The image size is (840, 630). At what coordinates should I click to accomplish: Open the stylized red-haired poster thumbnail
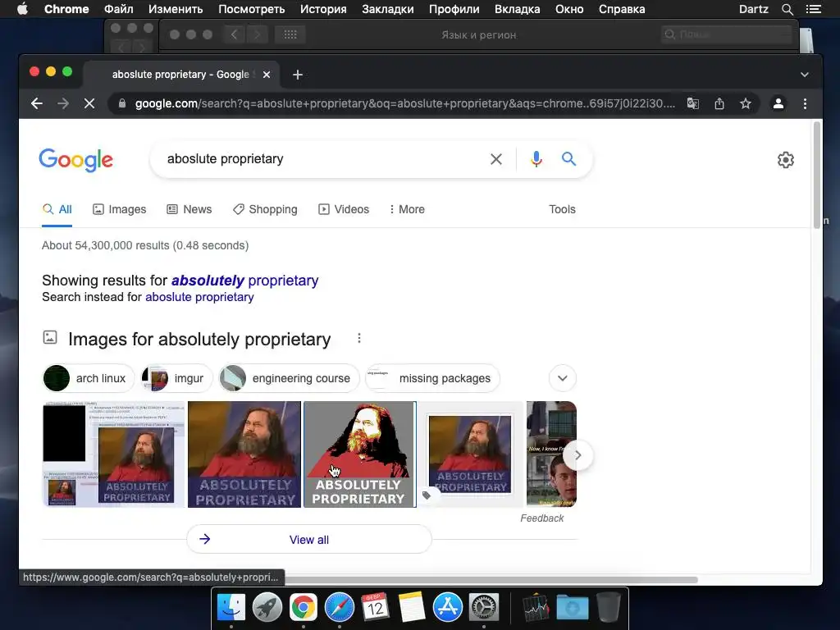click(359, 454)
